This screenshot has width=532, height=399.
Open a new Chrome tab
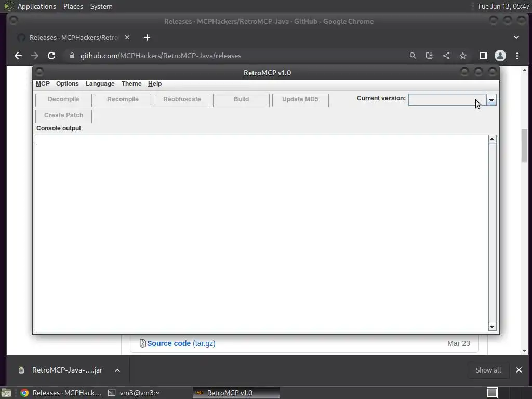point(147,37)
